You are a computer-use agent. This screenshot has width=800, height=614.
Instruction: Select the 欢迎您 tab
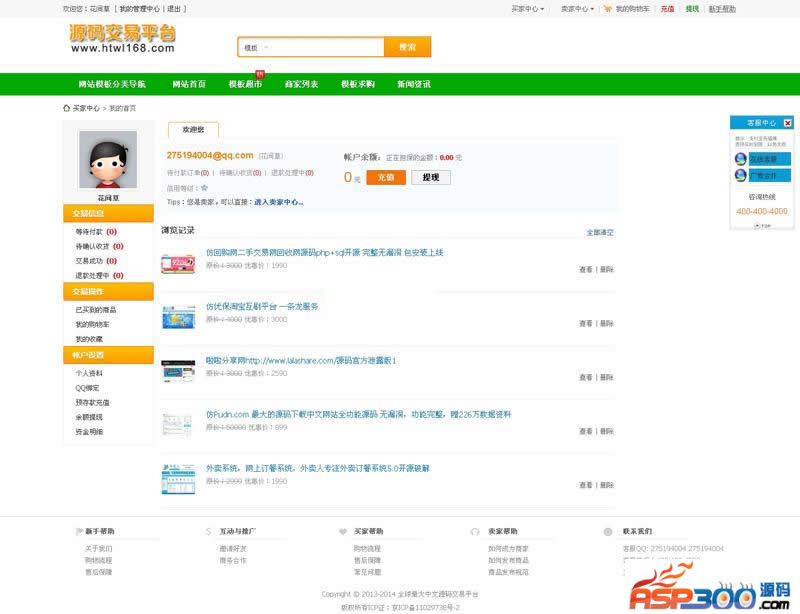point(193,130)
